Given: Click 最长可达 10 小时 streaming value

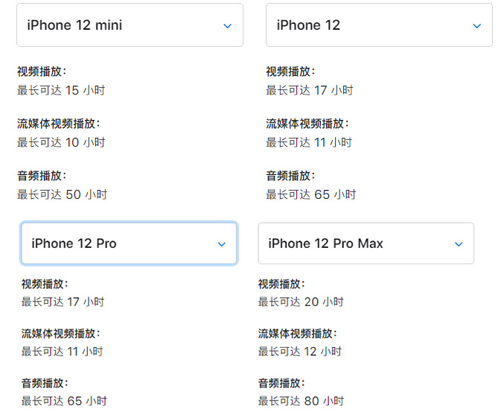Looking at the screenshot, I should tap(61, 142).
